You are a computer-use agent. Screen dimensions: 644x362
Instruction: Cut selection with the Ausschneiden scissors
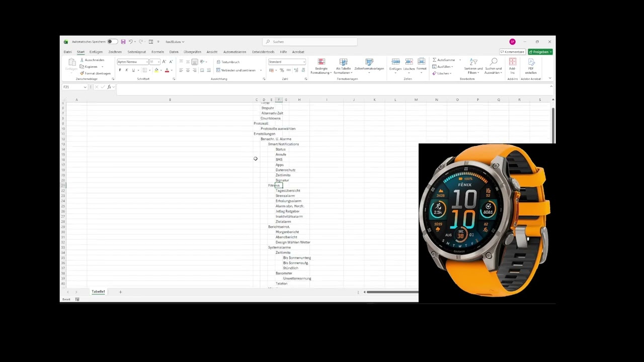pyautogui.click(x=92, y=60)
